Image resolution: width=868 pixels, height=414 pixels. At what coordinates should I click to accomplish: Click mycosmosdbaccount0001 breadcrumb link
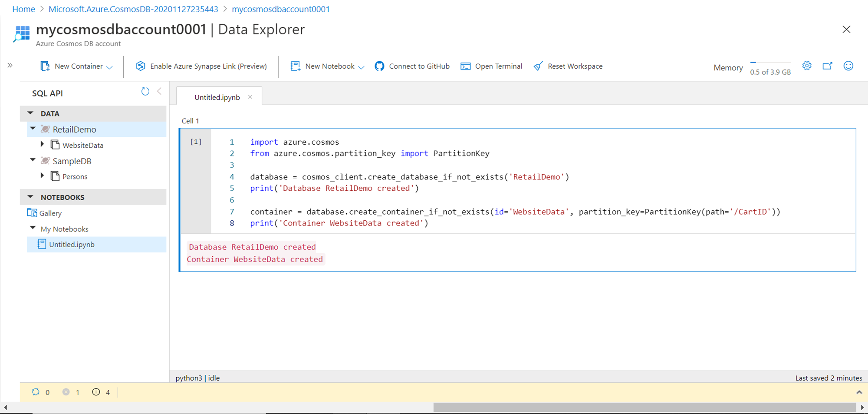(x=280, y=9)
